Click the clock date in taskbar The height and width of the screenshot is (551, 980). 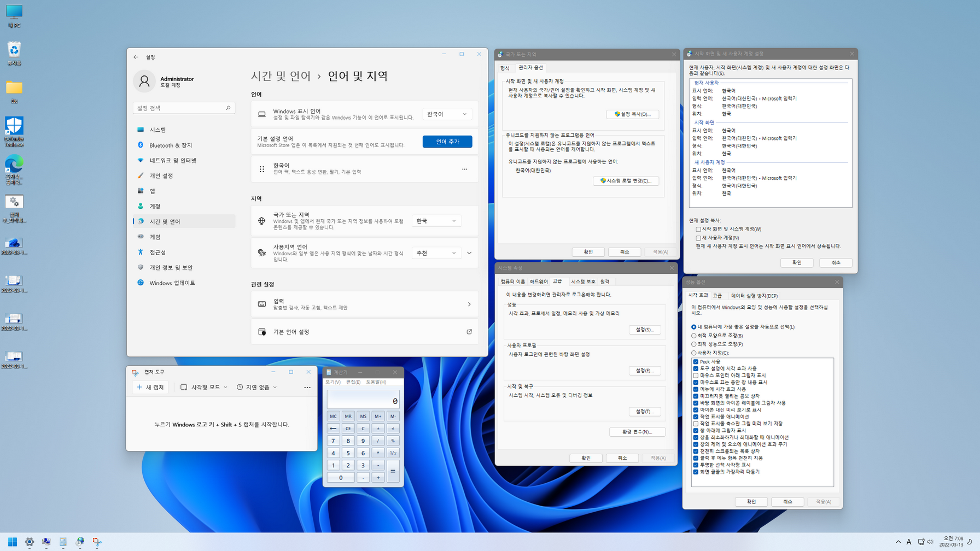(x=952, y=542)
